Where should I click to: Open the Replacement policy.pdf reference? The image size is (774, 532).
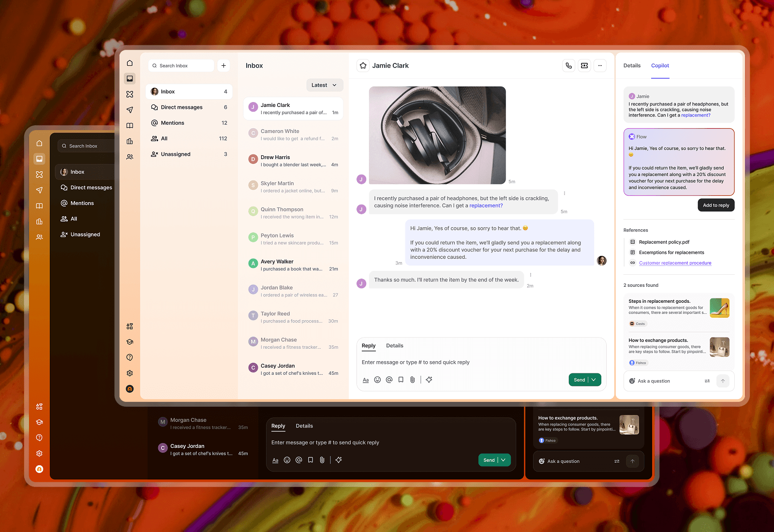pyautogui.click(x=664, y=242)
